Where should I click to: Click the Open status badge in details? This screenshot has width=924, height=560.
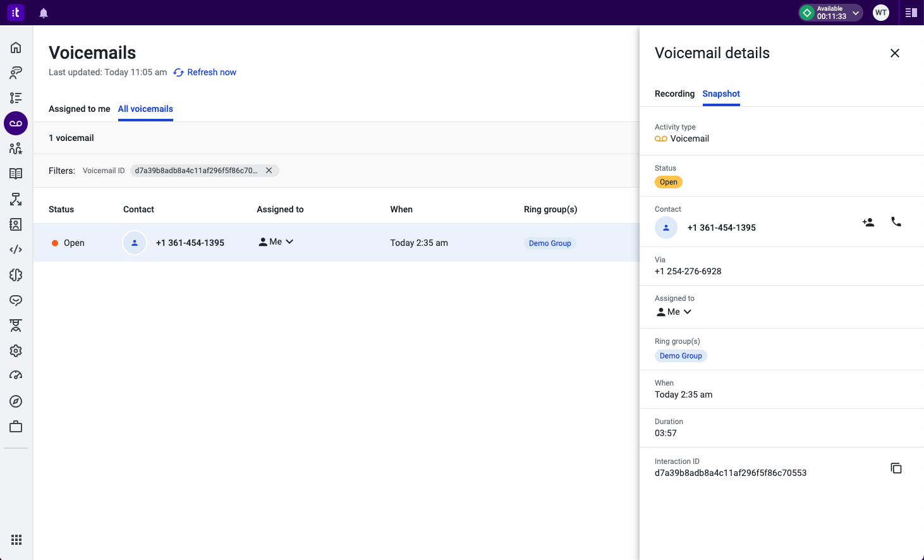pyautogui.click(x=669, y=182)
